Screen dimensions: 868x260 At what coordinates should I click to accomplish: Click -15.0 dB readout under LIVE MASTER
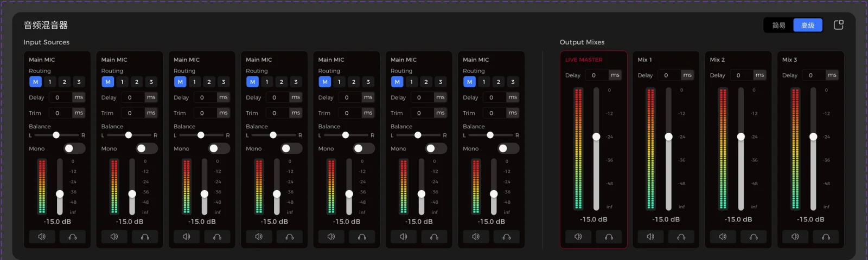click(x=593, y=219)
